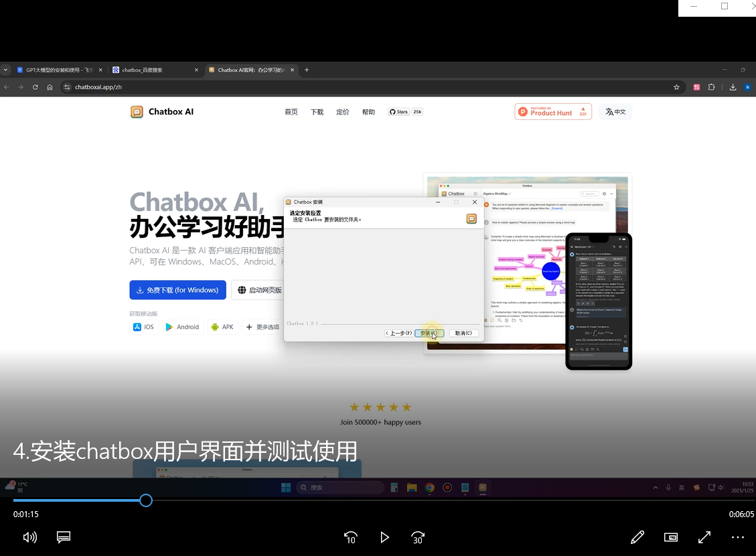Close the Chatbox 安装 dialog
Screen dimensions: 756x556
pyautogui.click(x=475, y=202)
